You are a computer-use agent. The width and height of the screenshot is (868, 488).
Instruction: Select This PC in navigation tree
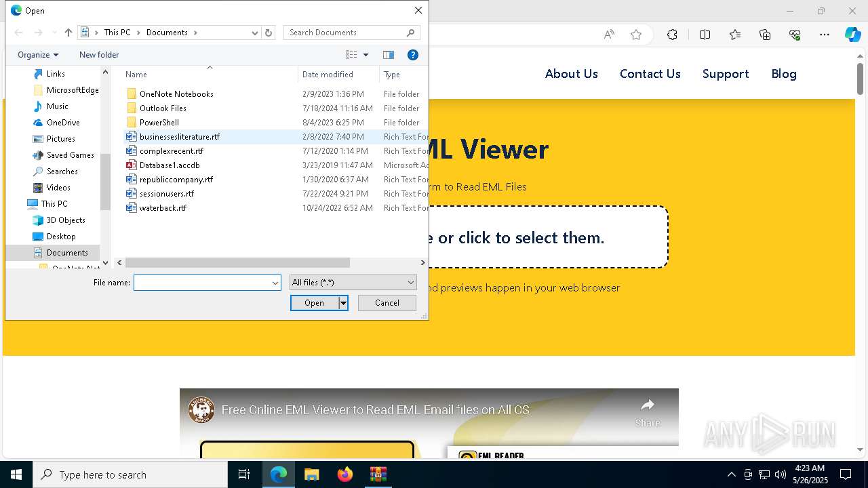pos(54,204)
